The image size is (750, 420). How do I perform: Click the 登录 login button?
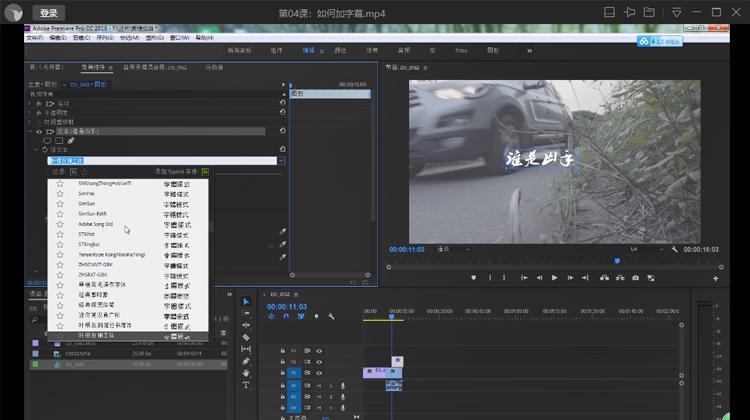[x=48, y=13]
